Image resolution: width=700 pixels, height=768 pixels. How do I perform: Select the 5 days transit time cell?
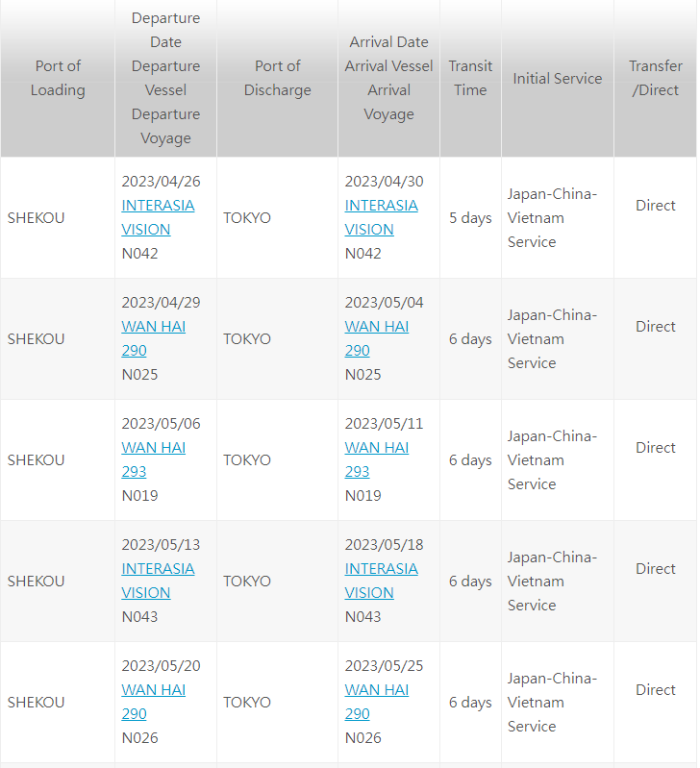(470, 218)
